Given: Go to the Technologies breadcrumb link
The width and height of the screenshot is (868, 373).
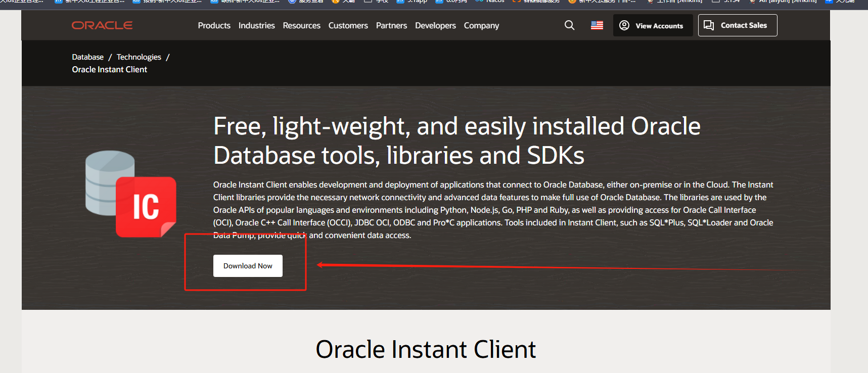Looking at the screenshot, I should pyautogui.click(x=139, y=57).
